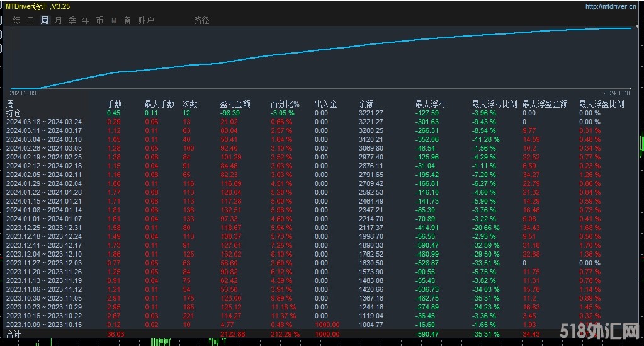This screenshot has height=346, width=644.
Task: Select the 持仓 positions row
Action: click(x=13, y=113)
